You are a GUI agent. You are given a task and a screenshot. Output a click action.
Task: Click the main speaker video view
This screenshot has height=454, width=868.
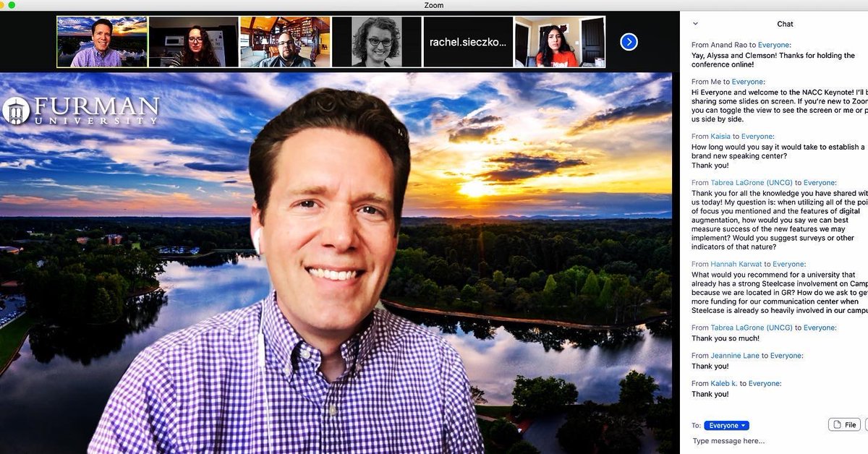pos(336,263)
